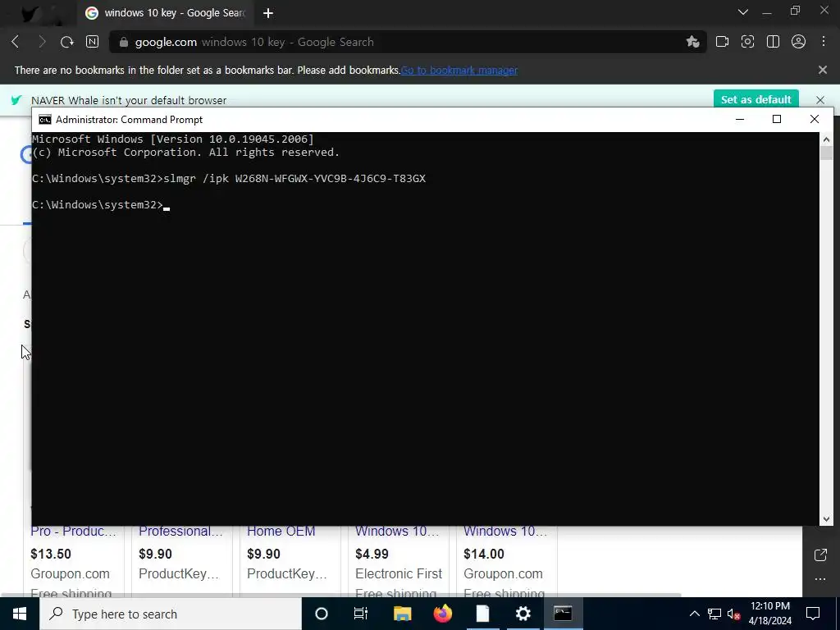Go back with the browser back arrow

[16, 42]
